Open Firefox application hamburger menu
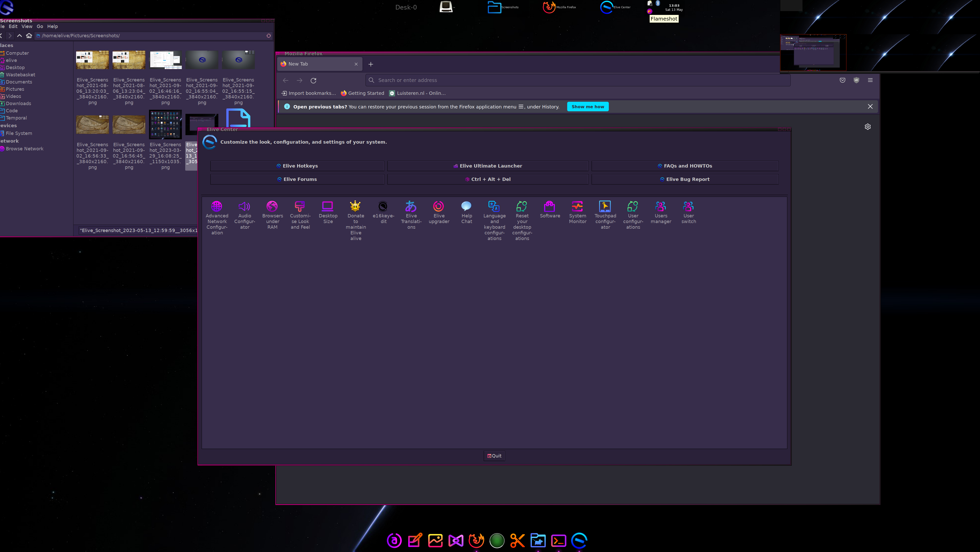Screen dimensions: 980x552 coord(870,80)
